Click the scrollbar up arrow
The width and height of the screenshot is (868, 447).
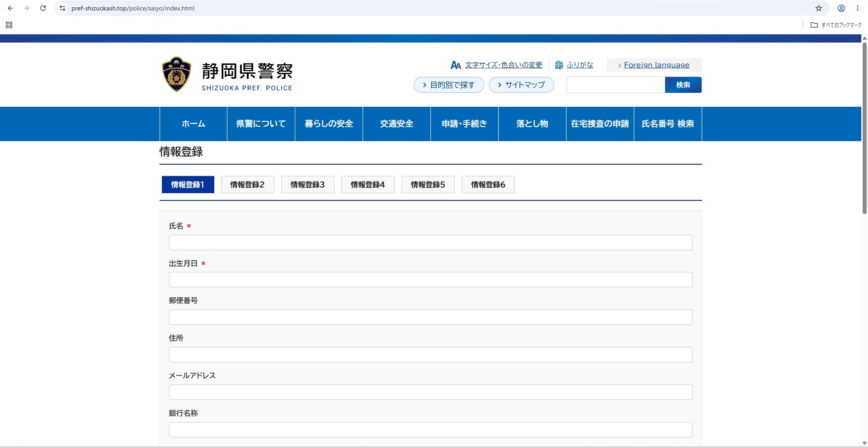pyautogui.click(x=864, y=38)
